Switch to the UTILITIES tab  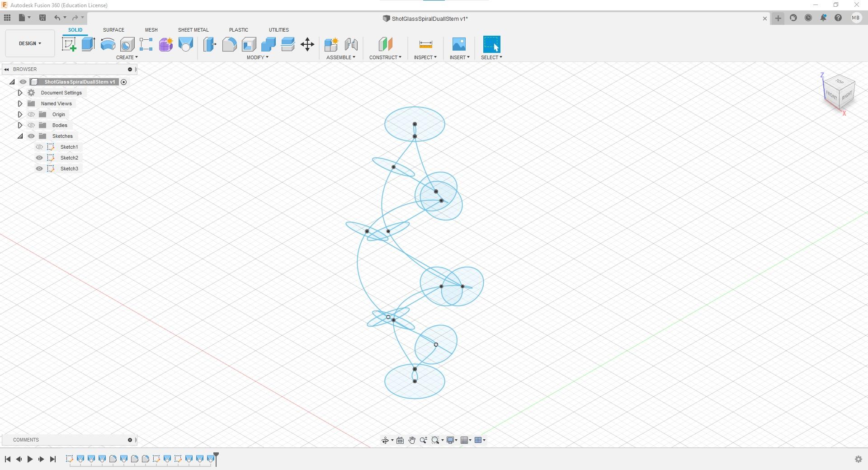pos(278,30)
